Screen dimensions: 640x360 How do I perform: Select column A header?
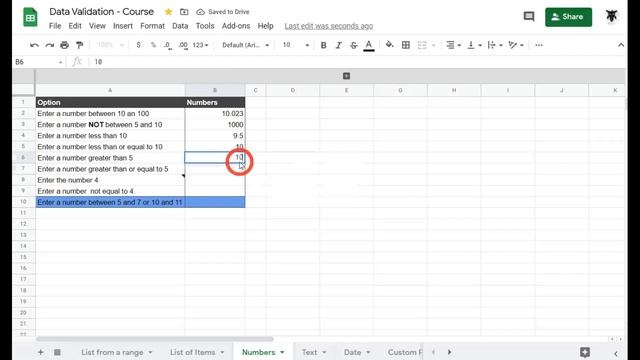[x=110, y=90]
